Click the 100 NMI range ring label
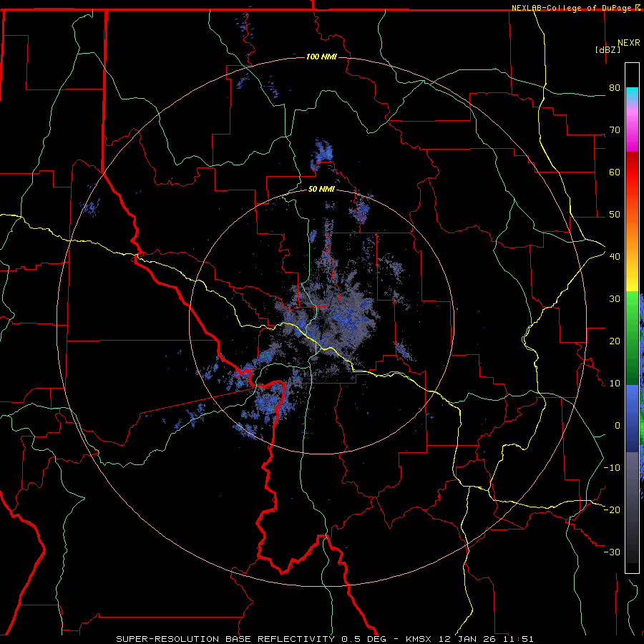The height and width of the screenshot is (644, 644). (x=321, y=57)
